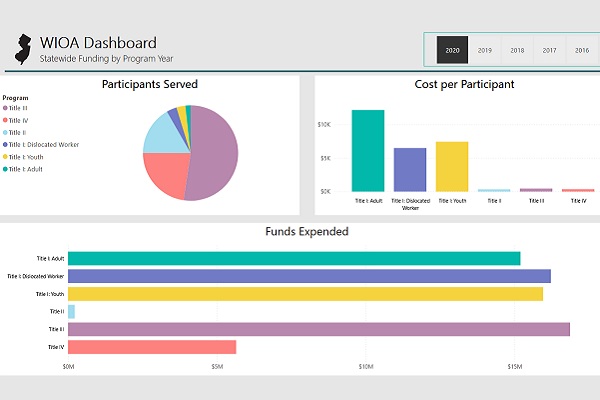Select Title I: Dislocated Worker in legend
600x400 pixels.
[41, 145]
